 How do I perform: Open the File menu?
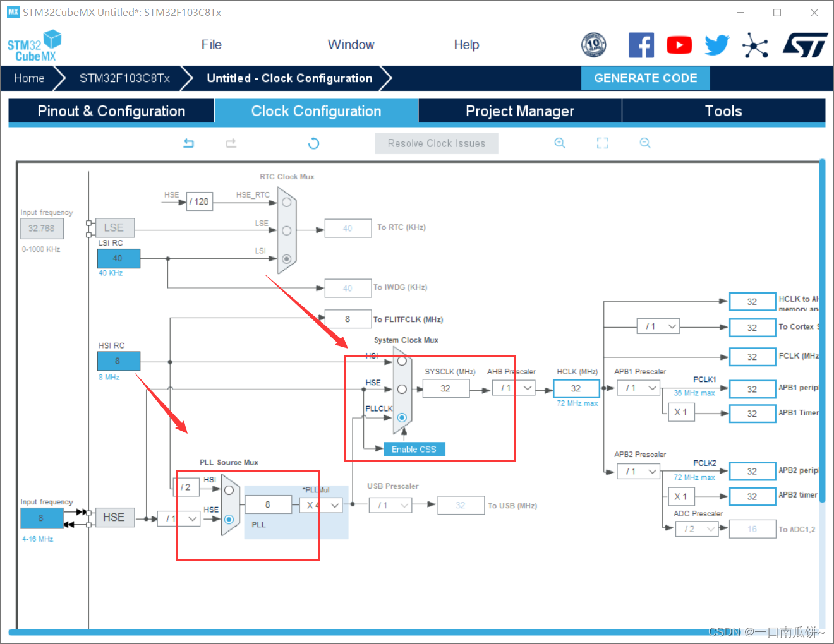click(x=212, y=45)
